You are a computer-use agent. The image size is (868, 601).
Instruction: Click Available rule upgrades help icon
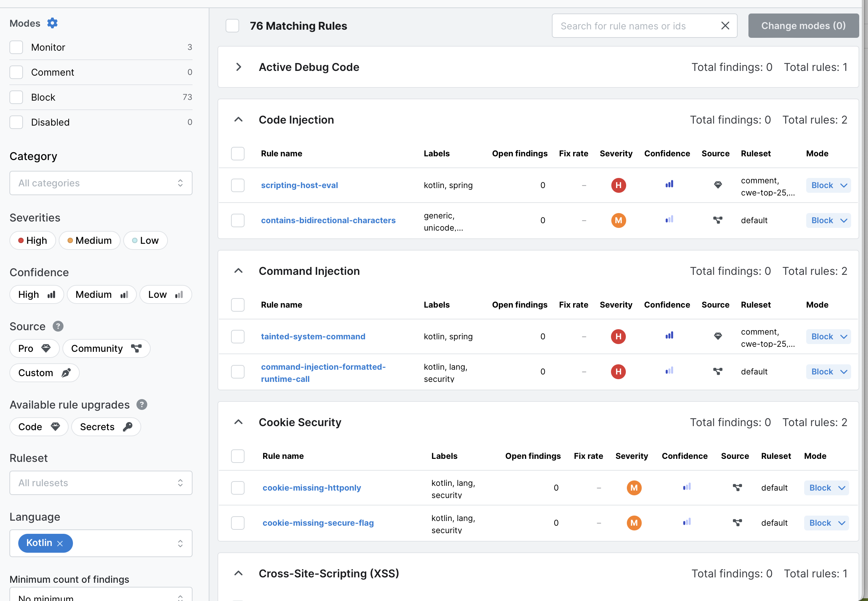pos(142,404)
